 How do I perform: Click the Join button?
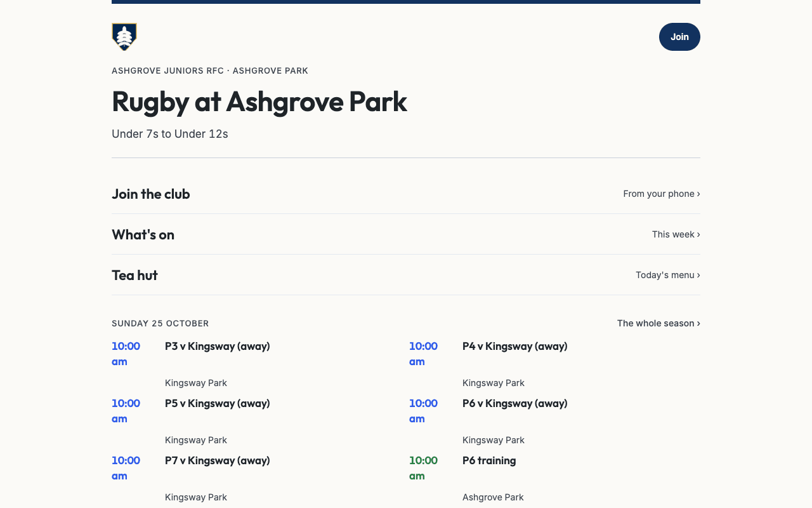click(679, 37)
